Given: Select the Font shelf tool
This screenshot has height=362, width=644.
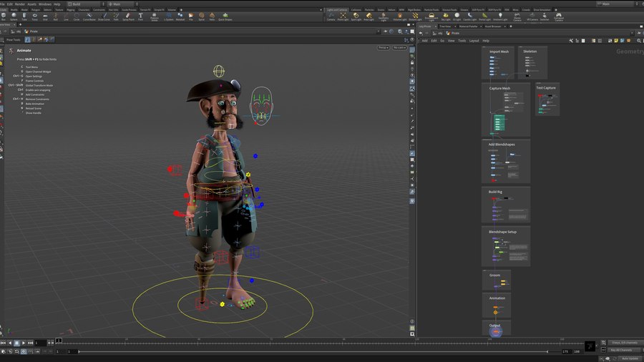Looking at the screenshot, I should pos(140,16).
